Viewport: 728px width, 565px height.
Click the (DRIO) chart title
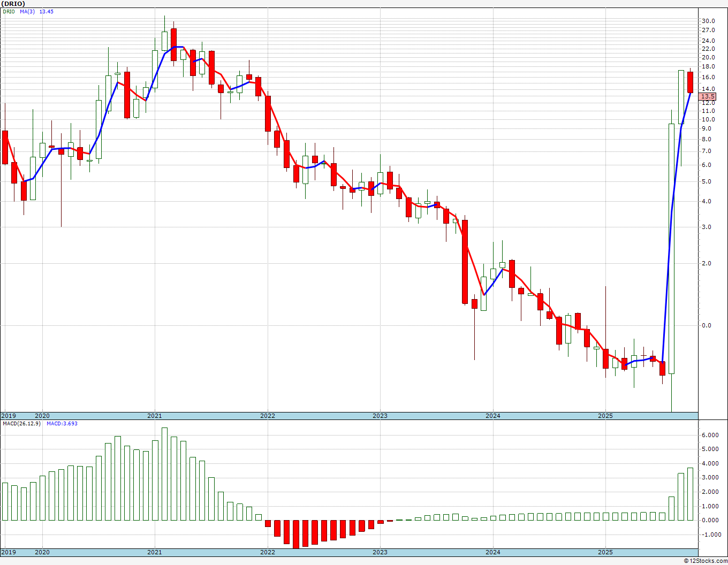pyautogui.click(x=12, y=4)
